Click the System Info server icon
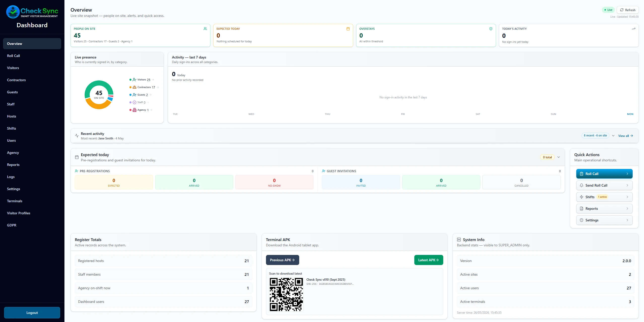This screenshot has width=644, height=322. point(459,240)
